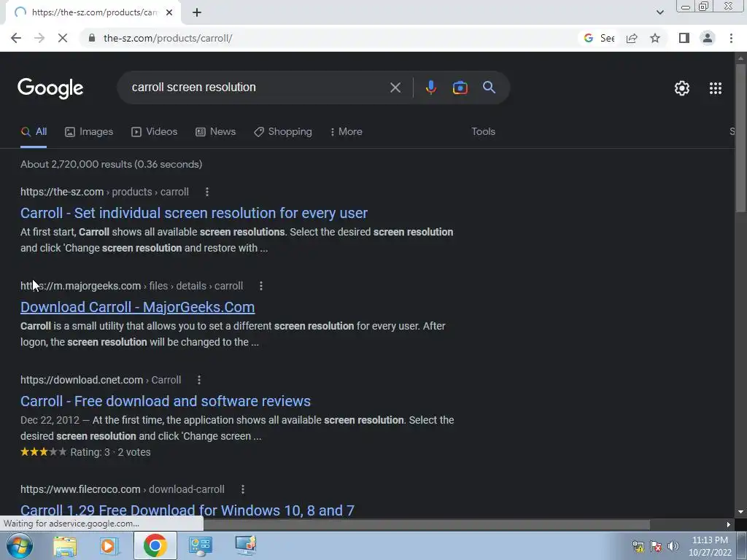Click the browser back arrow
Viewport: 747px width, 560px height.
(x=16, y=38)
